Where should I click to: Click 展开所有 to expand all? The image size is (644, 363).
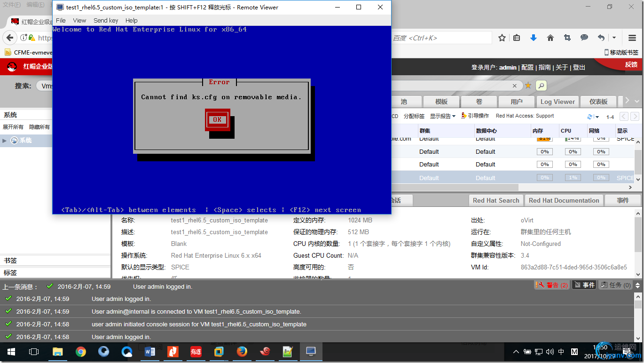13,127
